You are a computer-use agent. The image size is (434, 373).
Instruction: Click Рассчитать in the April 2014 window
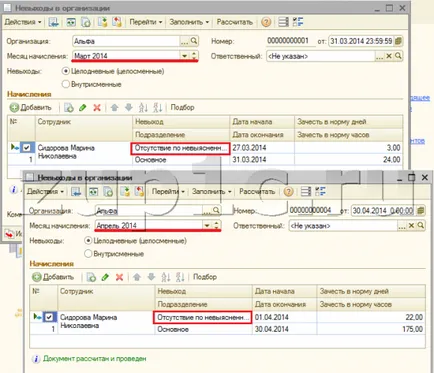(x=257, y=192)
